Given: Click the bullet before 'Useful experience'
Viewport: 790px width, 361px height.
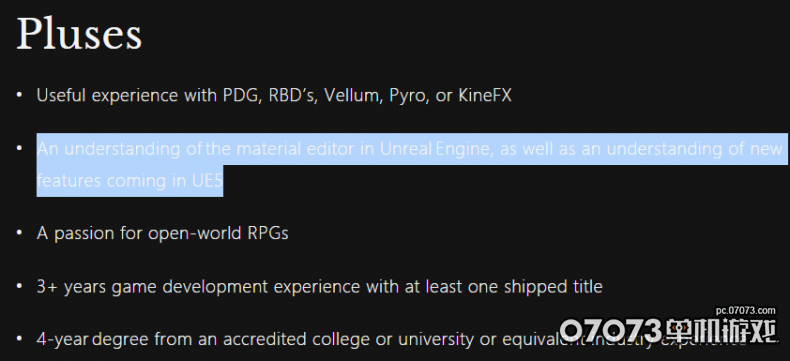Looking at the screenshot, I should tap(19, 95).
